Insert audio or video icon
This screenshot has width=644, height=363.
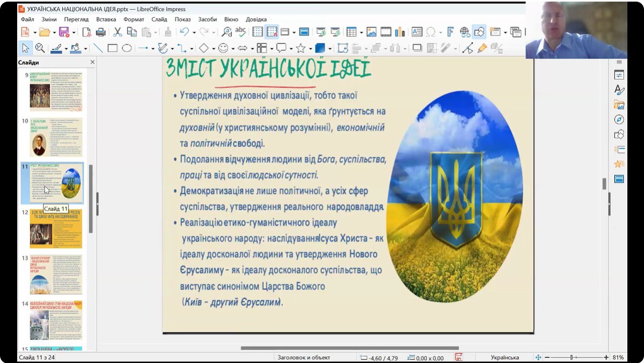[x=386, y=32]
